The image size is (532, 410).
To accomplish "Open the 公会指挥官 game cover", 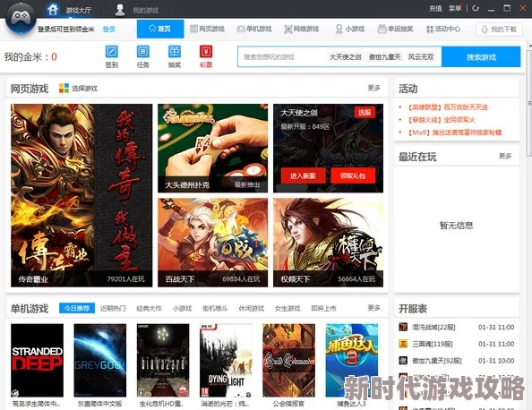I will 288,360.
